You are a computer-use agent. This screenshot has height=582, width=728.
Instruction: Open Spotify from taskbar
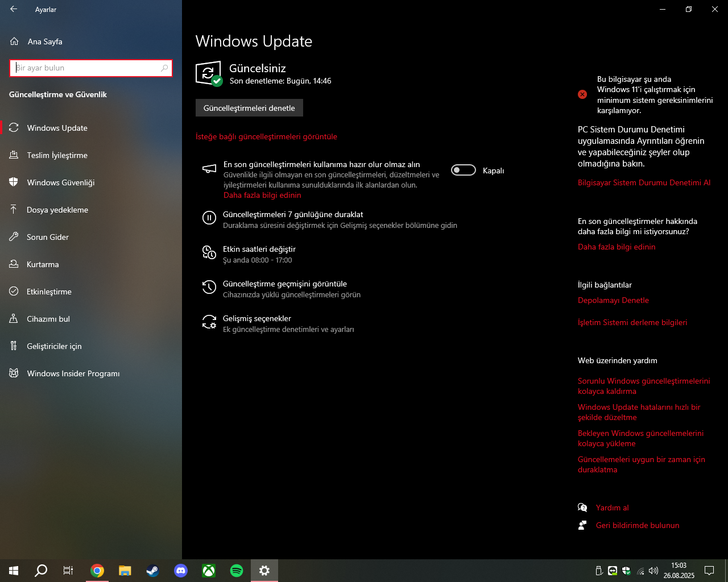[237, 571]
